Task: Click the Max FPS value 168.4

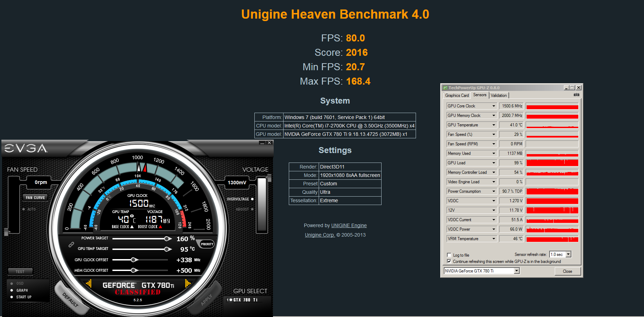Action: click(358, 81)
